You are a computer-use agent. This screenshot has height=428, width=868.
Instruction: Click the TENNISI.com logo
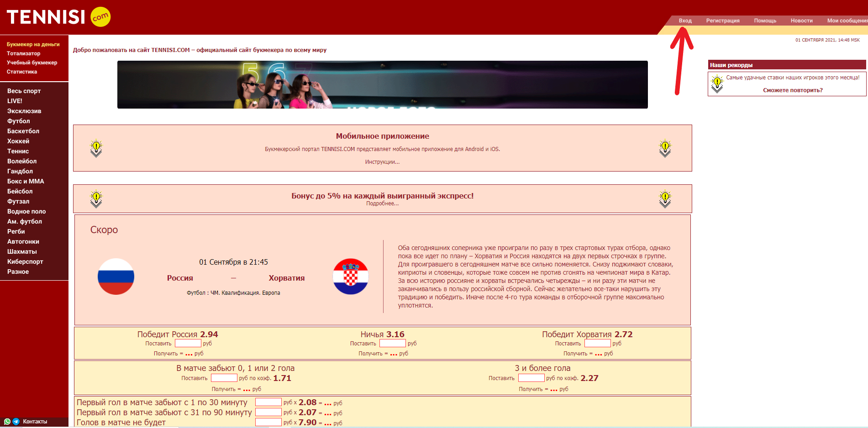point(58,17)
